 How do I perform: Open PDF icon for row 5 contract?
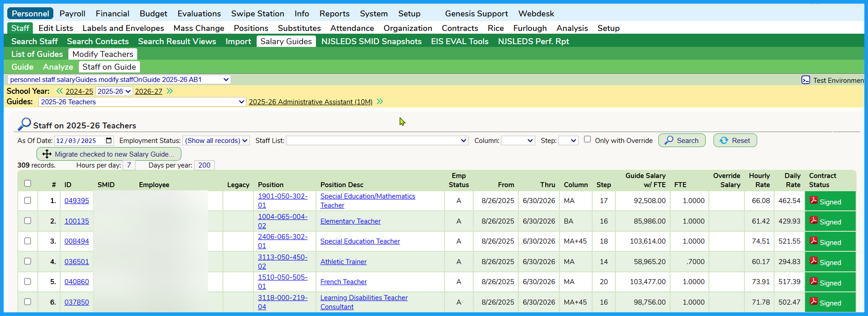pos(813,281)
